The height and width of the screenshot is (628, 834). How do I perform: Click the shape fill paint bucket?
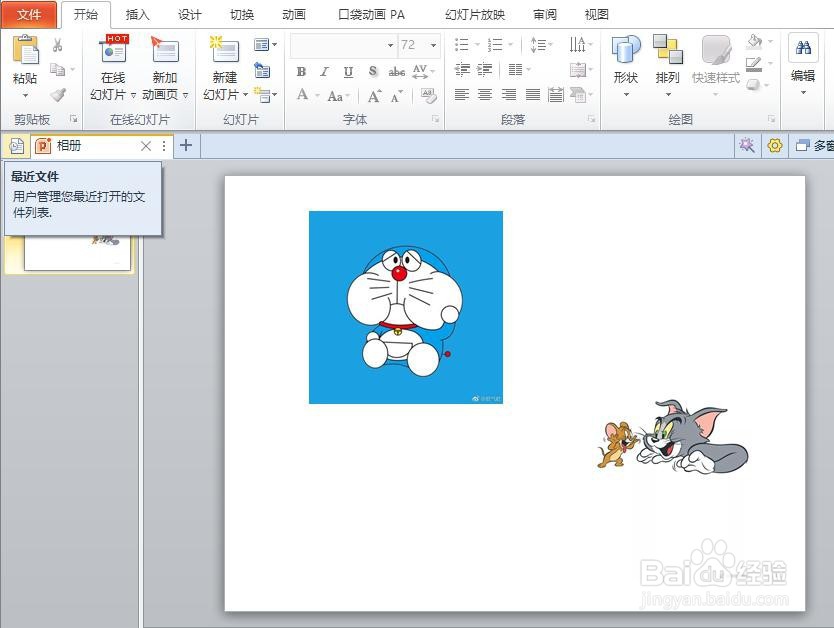[x=754, y=41]
